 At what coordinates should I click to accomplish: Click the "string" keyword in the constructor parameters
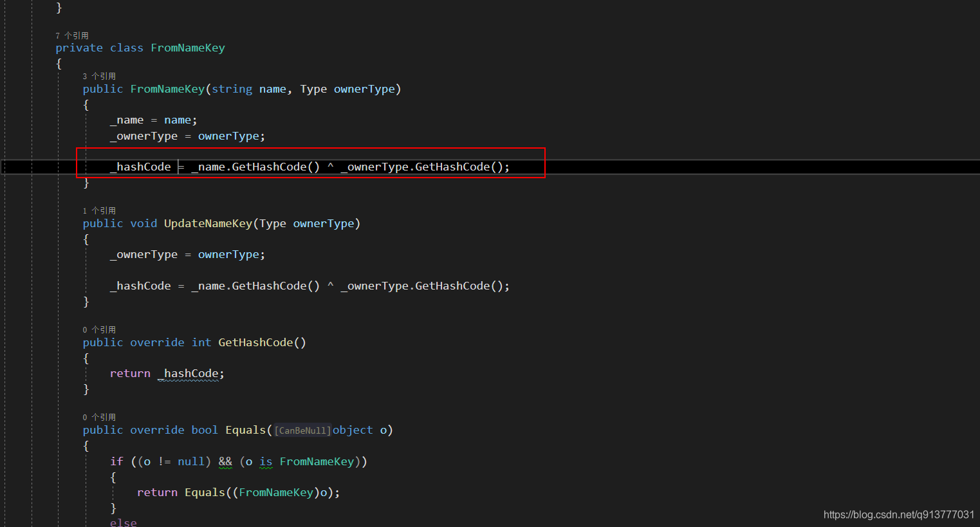(x=232, y=89)
